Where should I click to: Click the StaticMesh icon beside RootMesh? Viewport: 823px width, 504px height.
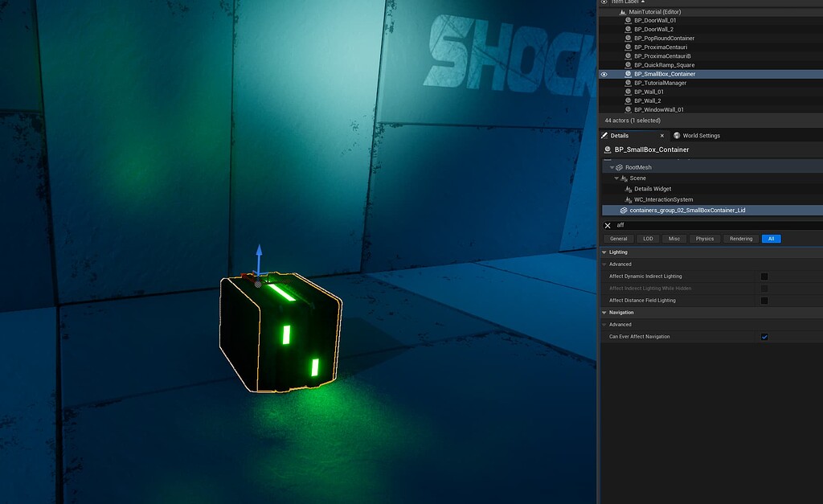coord(619,167)
